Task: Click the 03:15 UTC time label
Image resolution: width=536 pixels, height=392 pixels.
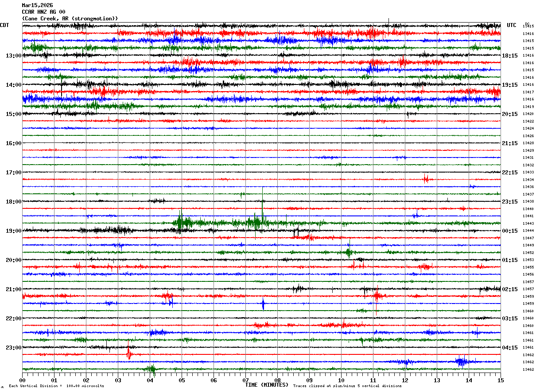Action: pos(510,319)
